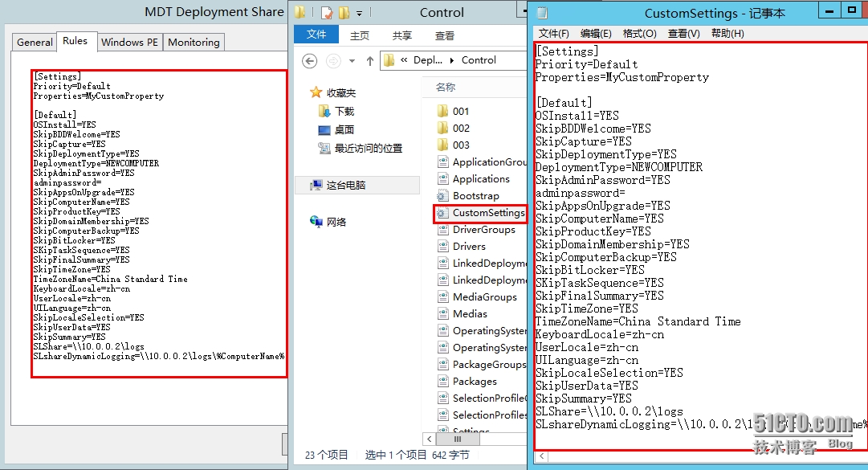The width and height of the screenshot is (868, 470).
Task: Select the Applications file icon
Action: pyautogui.click(x=443, y=179)
